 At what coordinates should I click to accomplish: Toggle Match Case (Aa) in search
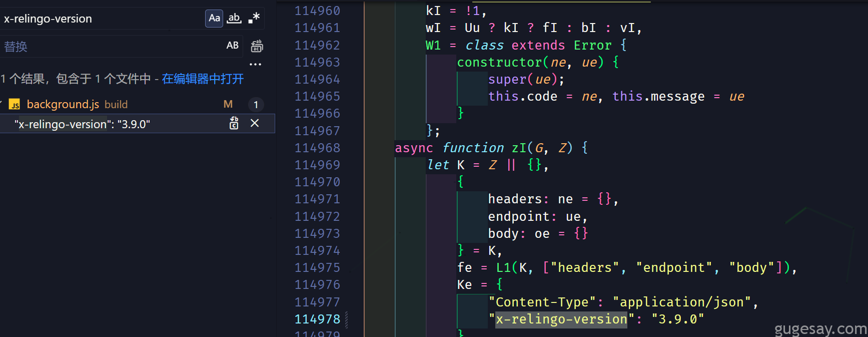214,19
